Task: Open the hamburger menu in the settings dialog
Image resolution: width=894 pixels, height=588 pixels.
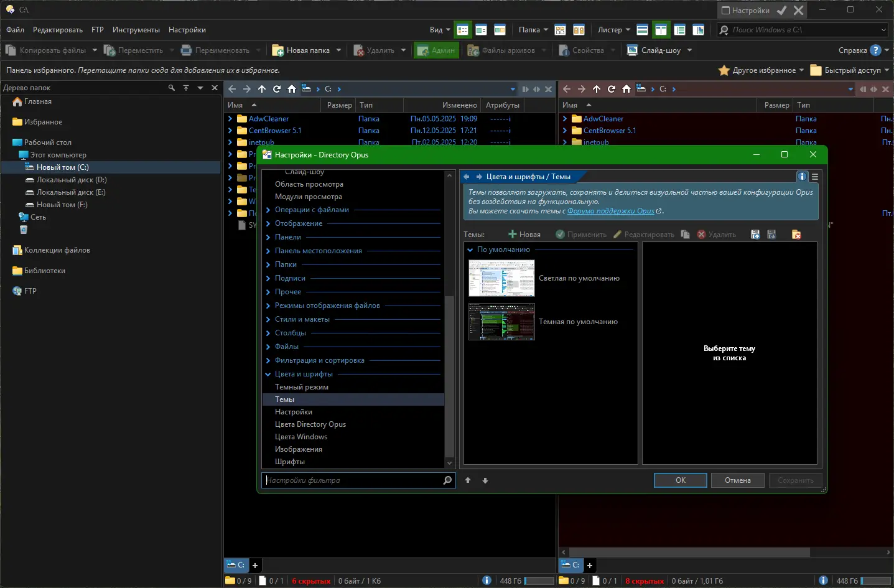Action: pyautogui.click(x=815, y=177)
